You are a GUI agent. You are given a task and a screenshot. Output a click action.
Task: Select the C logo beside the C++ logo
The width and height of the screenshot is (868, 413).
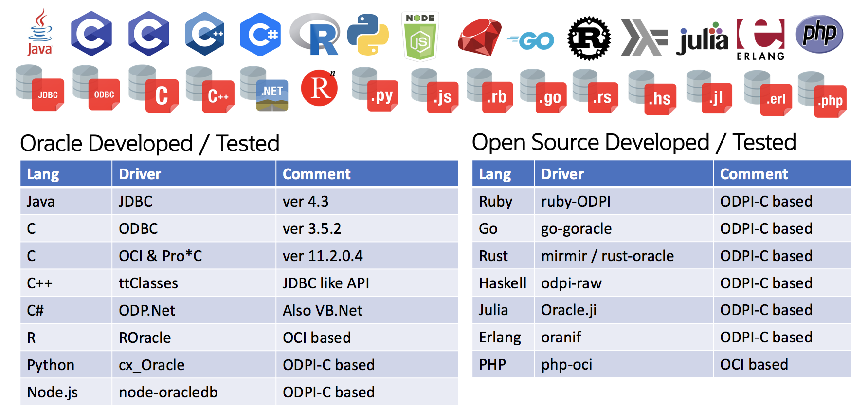tap(149, 34)
